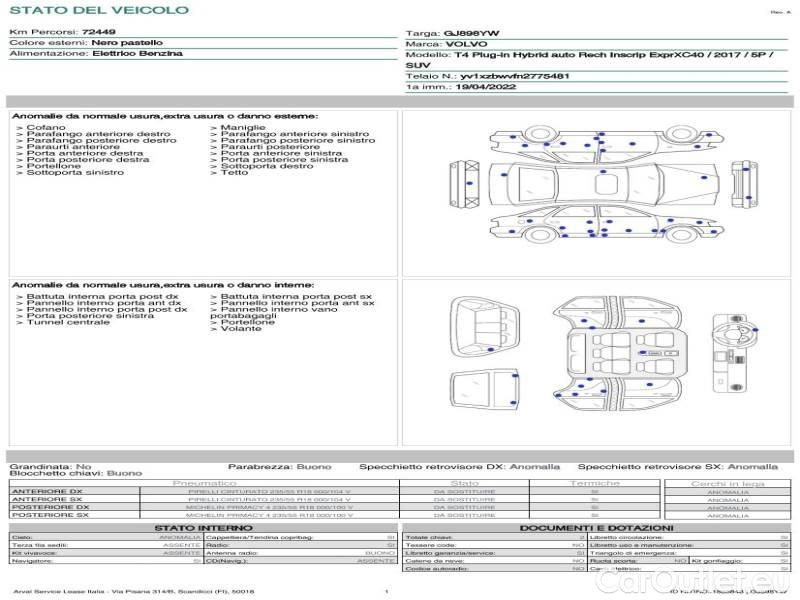This screenshot has width=800, height=600.
Task: Select 'Porta anteriore destra' item
Action: [85, 153]
